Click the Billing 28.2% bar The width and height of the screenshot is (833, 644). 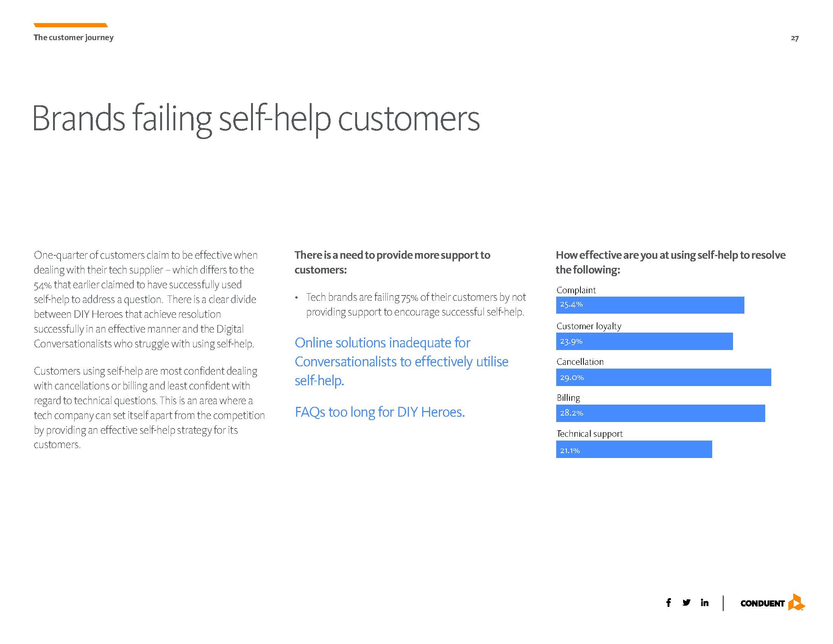(x=660, y=413)
